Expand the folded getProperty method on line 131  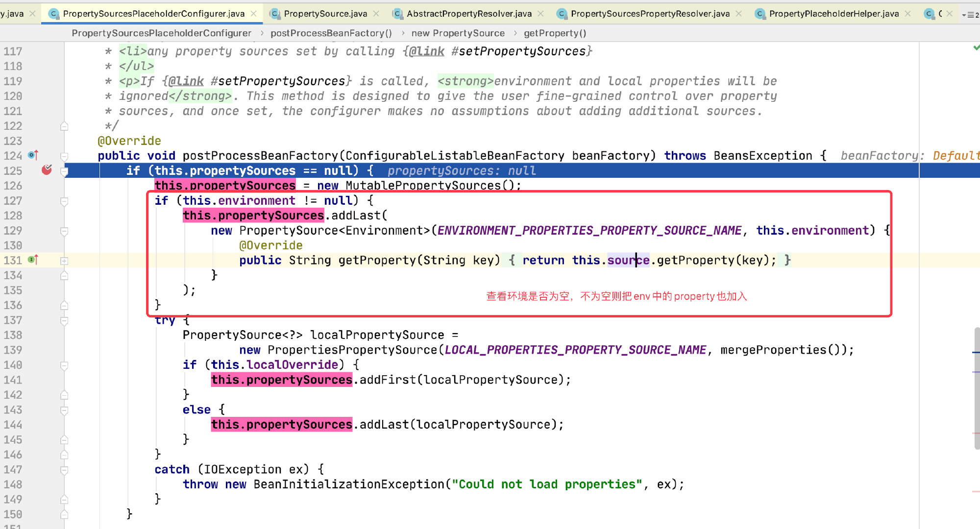click(64, 261)
